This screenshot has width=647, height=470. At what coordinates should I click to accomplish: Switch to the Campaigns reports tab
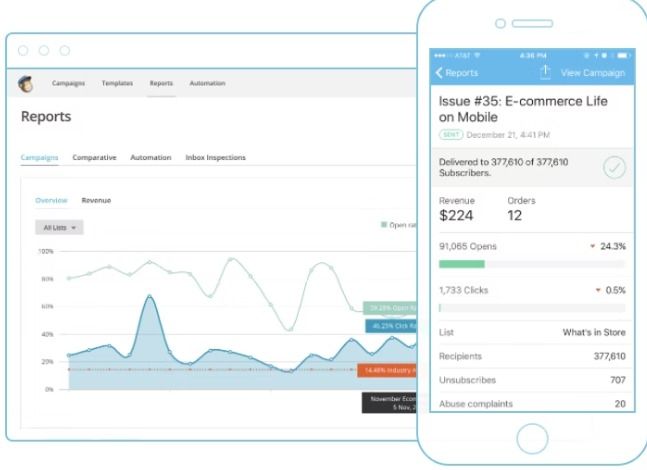[x=40, y=158]
